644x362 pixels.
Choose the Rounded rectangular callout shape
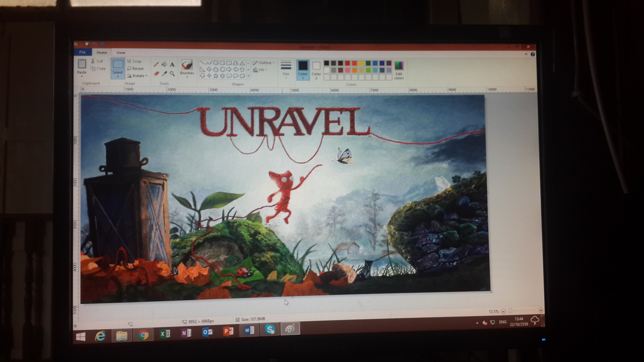(x=229, y=76)
